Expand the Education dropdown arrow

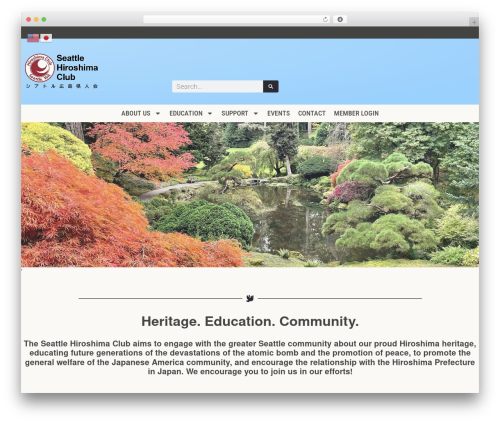[210, 113]
